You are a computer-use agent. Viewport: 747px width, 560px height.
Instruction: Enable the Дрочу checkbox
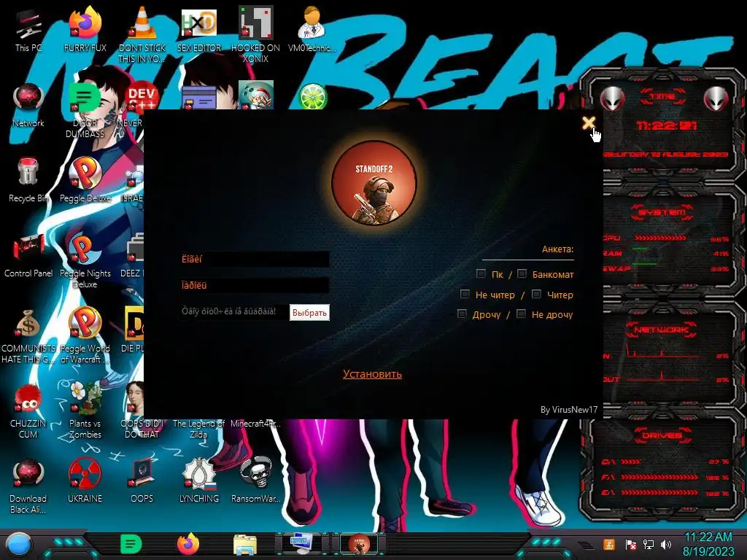click(x=462, y=314)
